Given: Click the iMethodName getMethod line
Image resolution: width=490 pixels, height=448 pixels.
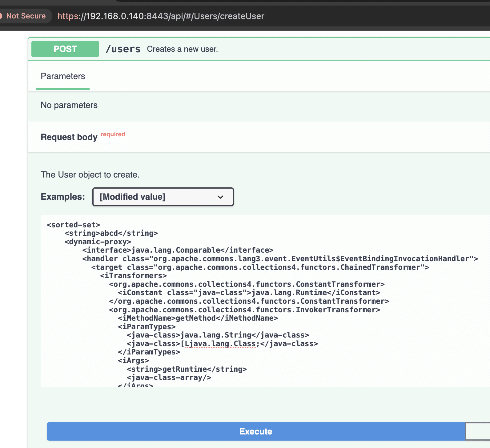Looking at the screenshot, I should (x=198, y=318).
